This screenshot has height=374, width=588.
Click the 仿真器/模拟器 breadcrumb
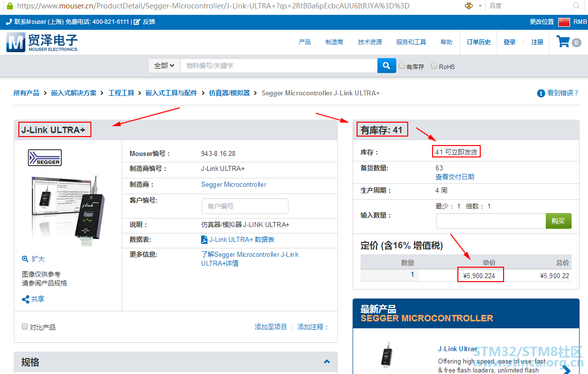pyautogui.click(x=229, y=93)
